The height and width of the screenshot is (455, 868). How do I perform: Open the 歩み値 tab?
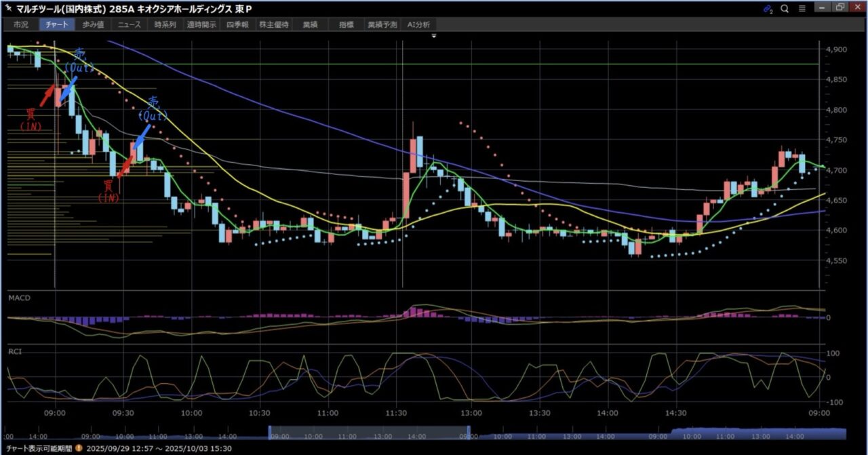94,24
